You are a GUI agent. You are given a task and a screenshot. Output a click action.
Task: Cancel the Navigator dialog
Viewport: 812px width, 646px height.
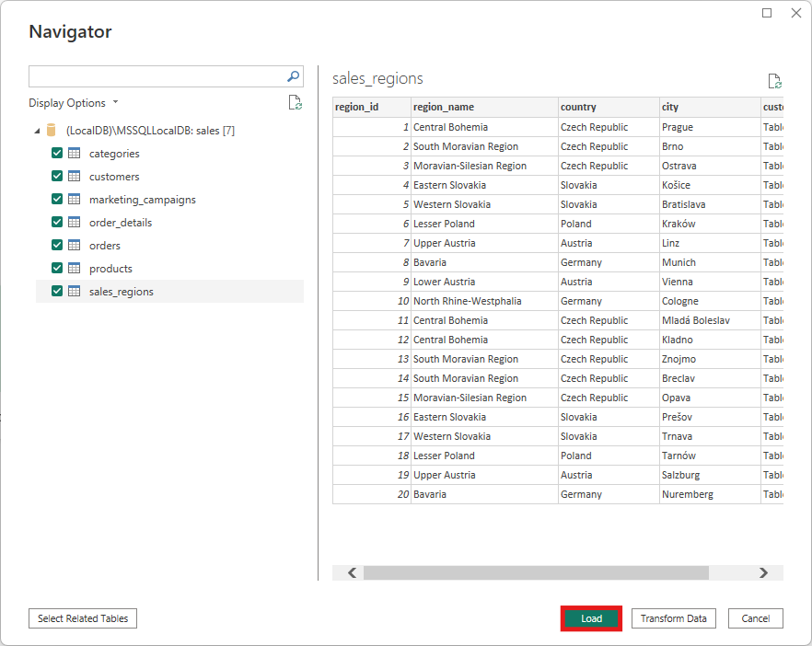[756, 618]
